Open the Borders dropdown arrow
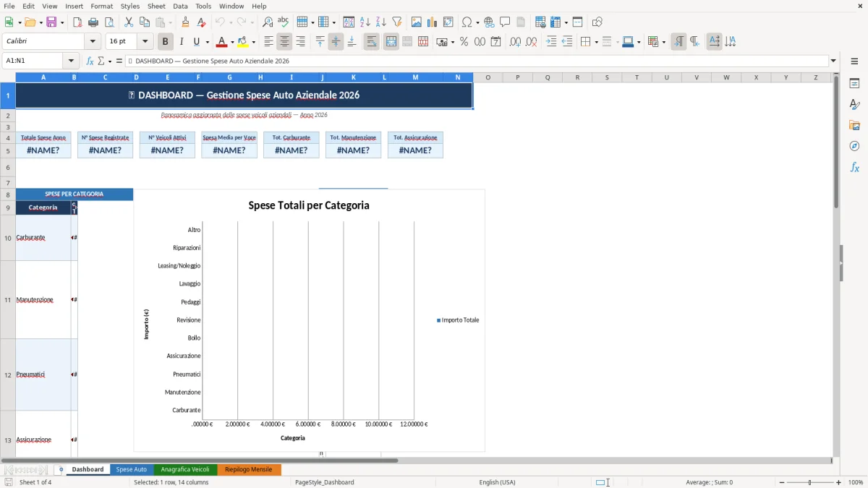This screenshot has height=488, width=868. [596, 42]
